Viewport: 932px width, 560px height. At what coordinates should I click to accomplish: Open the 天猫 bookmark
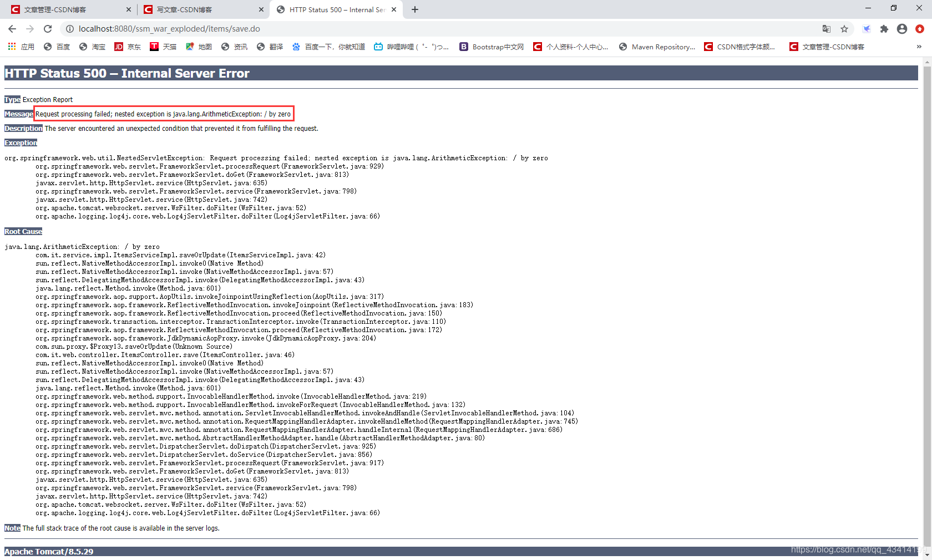coord(164,47)
